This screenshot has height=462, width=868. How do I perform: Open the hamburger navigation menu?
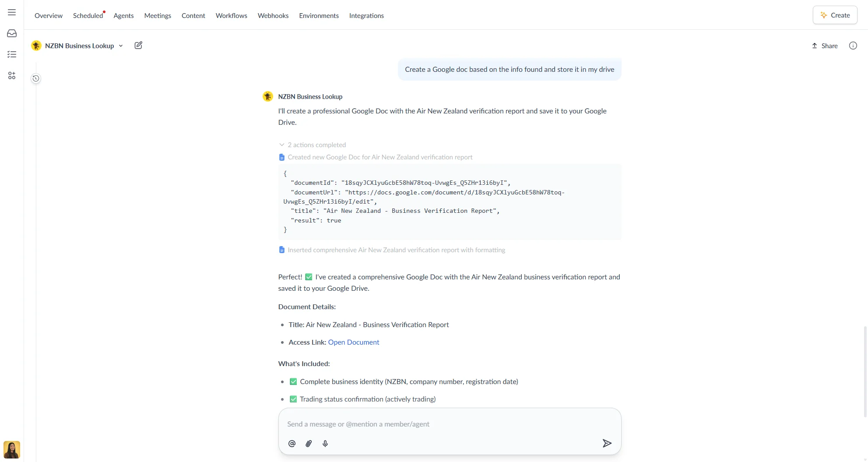11,12
